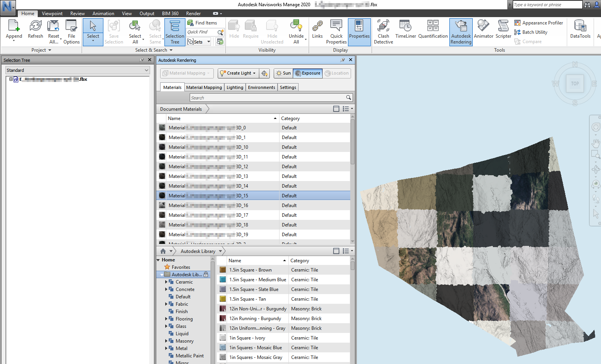Toggle the Autodesk Rendering window
This screenshot has width=601, height=364.
pos(461,32)
